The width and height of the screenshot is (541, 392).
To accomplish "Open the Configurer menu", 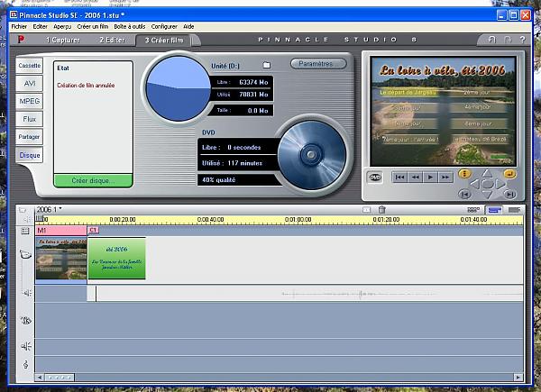I will (164, 26).
